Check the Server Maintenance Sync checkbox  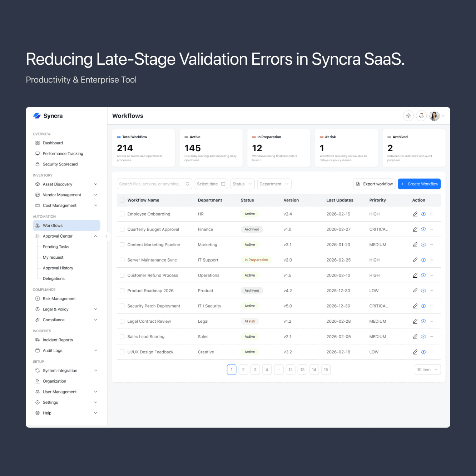pyautogui.click(x=122, y=260)
